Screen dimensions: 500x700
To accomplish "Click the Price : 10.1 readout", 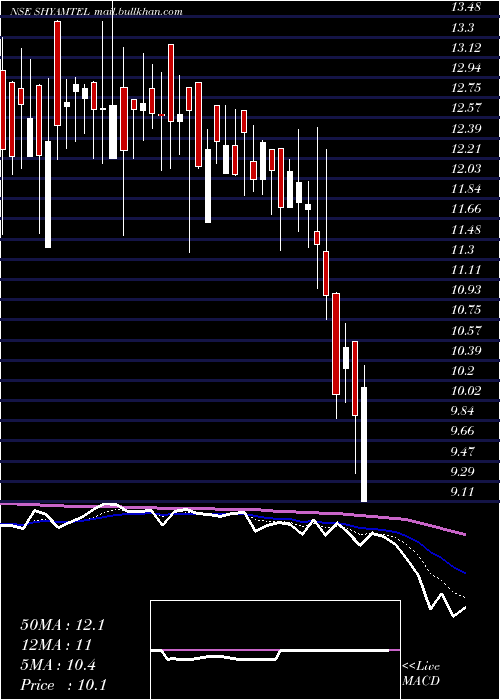I will [63, 684].
